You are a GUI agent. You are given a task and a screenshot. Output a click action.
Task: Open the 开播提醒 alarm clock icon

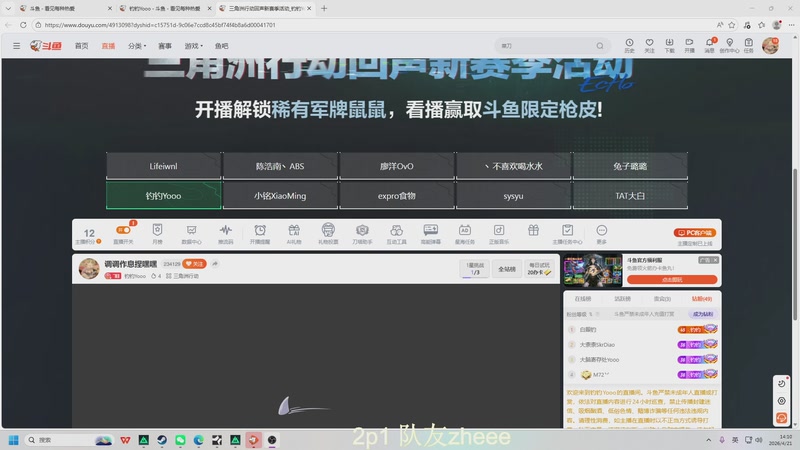260,234
